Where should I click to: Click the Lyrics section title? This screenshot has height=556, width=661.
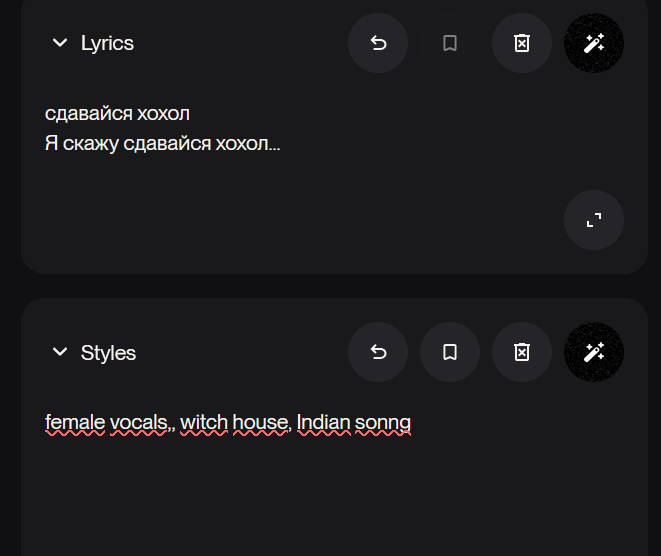tap(107, 43)
